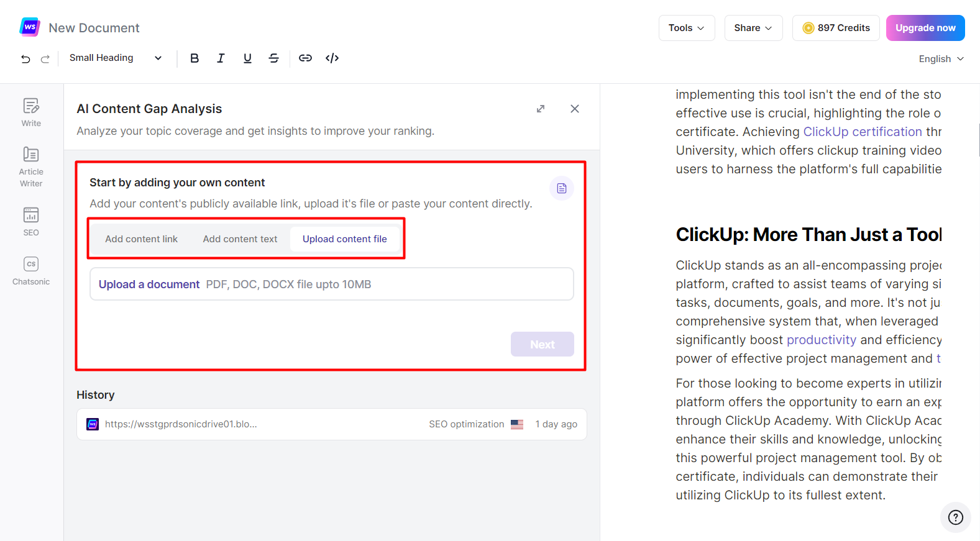
Task: Open the ClickUp certification link
Action: click(x=863, y=132)
